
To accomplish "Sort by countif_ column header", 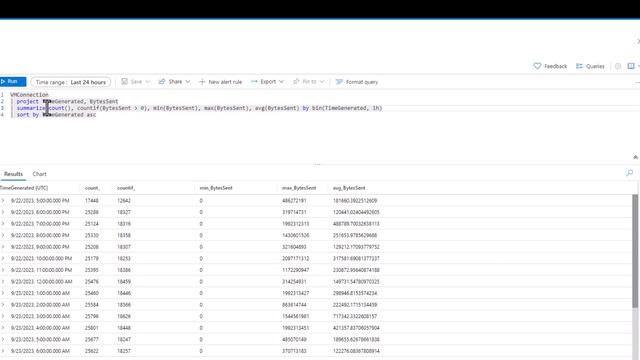I will click(126, 188).
